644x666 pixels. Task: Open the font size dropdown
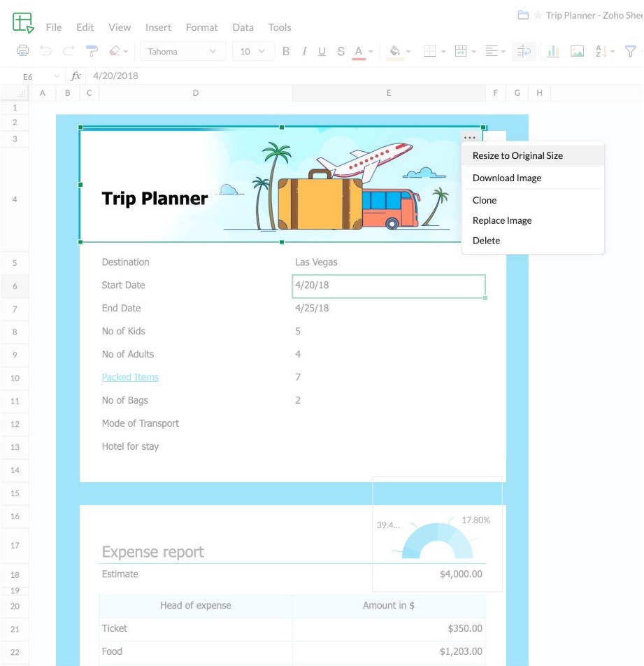click(252, 51)
